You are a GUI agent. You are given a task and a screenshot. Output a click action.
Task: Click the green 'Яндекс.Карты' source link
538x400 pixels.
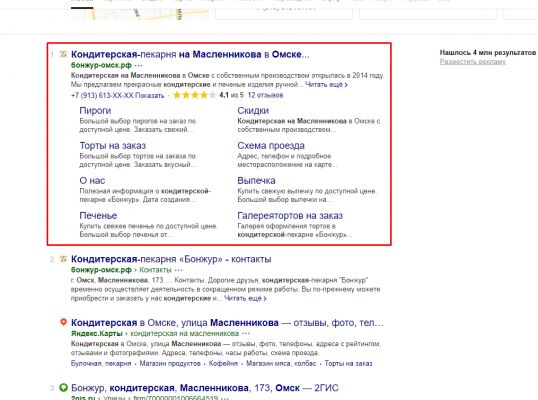(x=97, y=333)
